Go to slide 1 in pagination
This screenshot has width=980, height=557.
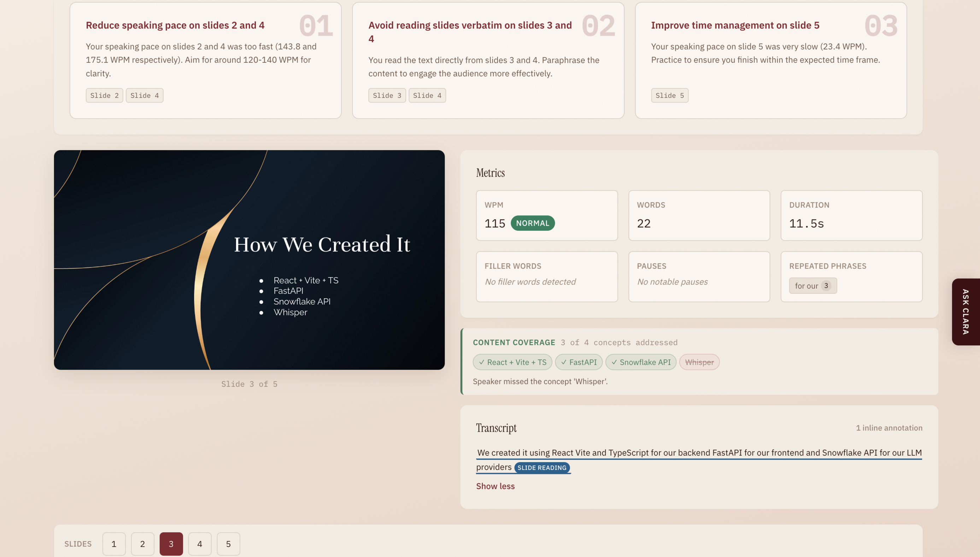click(114, 544)
